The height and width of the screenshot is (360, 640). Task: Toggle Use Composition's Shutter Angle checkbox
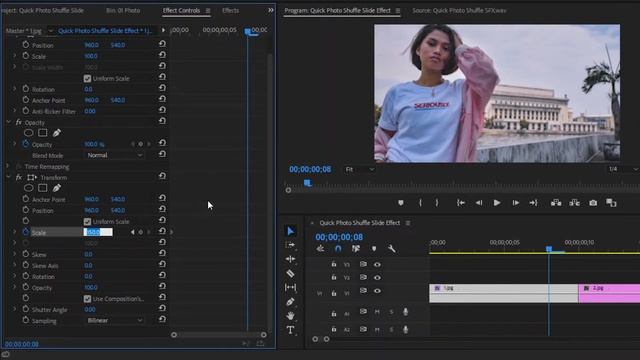[87, 299]
